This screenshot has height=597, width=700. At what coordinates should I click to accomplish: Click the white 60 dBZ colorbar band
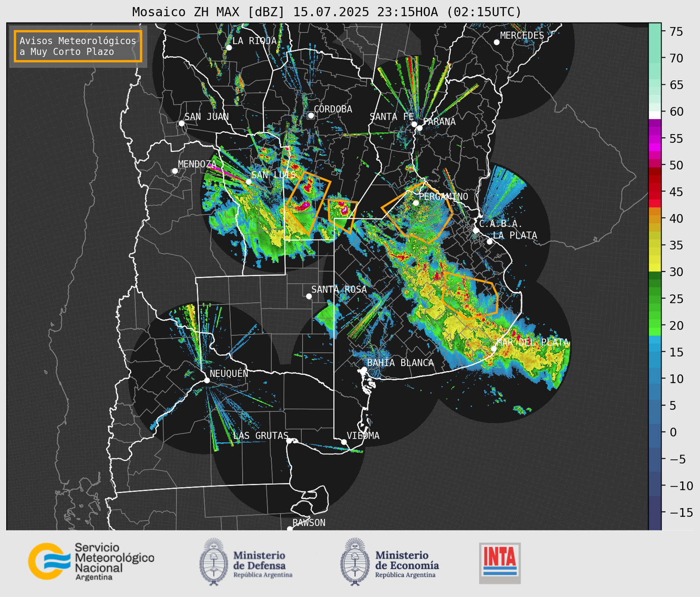(x=655, y=115)
